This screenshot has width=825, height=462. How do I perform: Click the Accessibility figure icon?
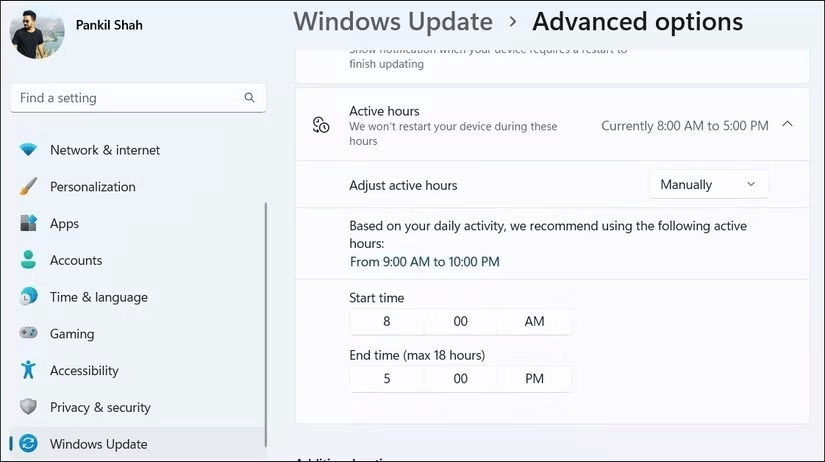pos(28,371)
